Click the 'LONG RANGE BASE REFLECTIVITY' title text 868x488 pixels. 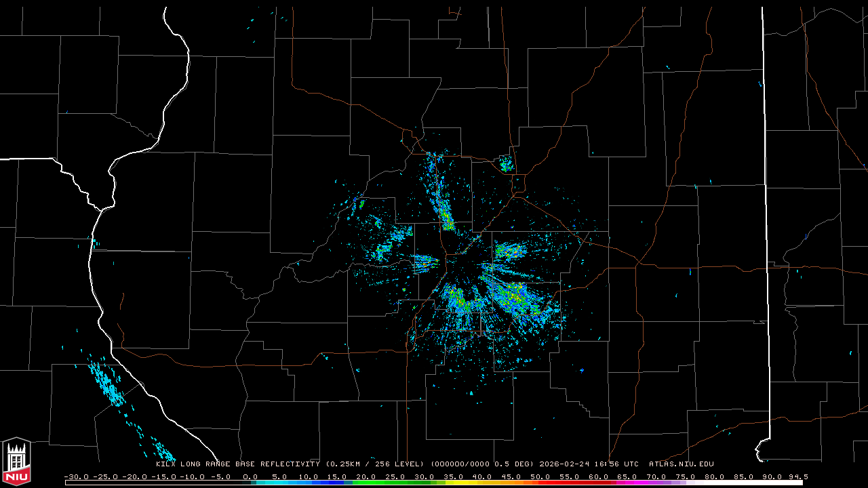(x=250, y=464)
